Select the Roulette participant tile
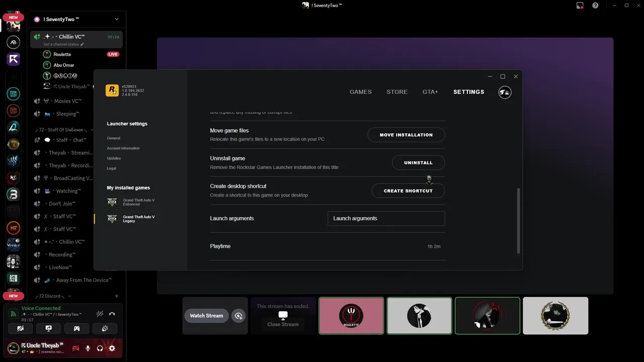644x362 pixels. click(x=351, y=316)
